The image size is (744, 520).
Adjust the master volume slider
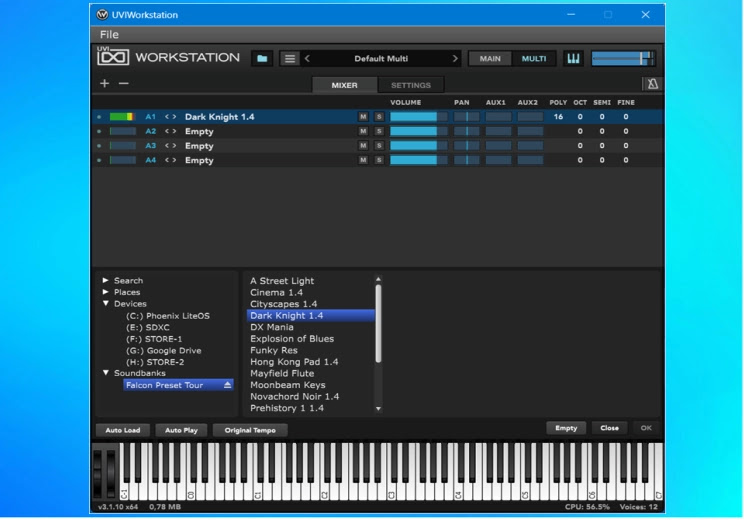pyautogui.click(x=623, y=58)
